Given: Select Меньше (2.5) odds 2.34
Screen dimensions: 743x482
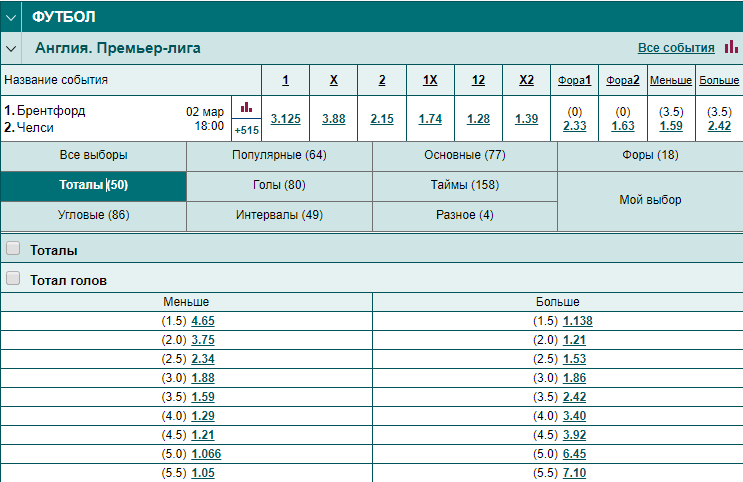Looking at the screenshot, I should tap(203, 359).
